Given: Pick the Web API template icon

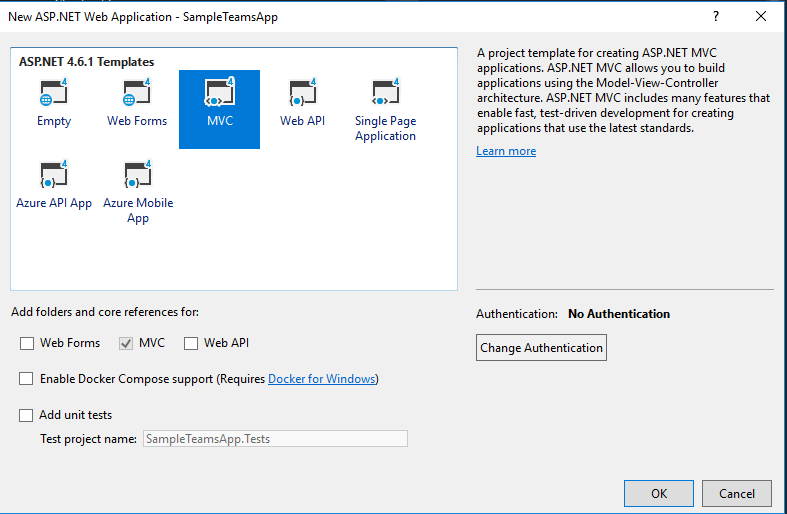Looking at the screenshot, I should coord(303,92).
